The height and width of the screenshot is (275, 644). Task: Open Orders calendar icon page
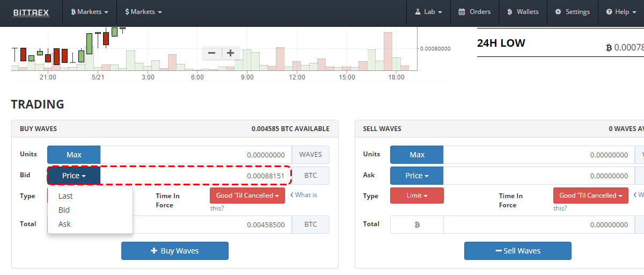[x=474, y=12]
